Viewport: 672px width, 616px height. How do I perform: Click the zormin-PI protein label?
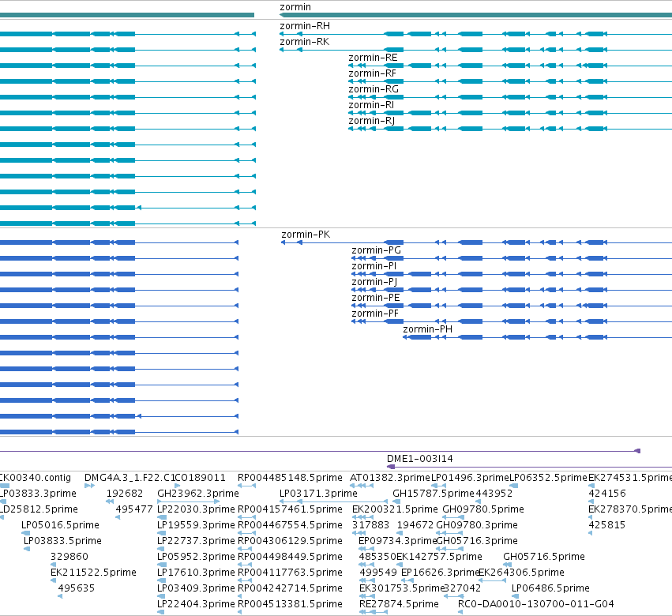click(x=374, y=266)
